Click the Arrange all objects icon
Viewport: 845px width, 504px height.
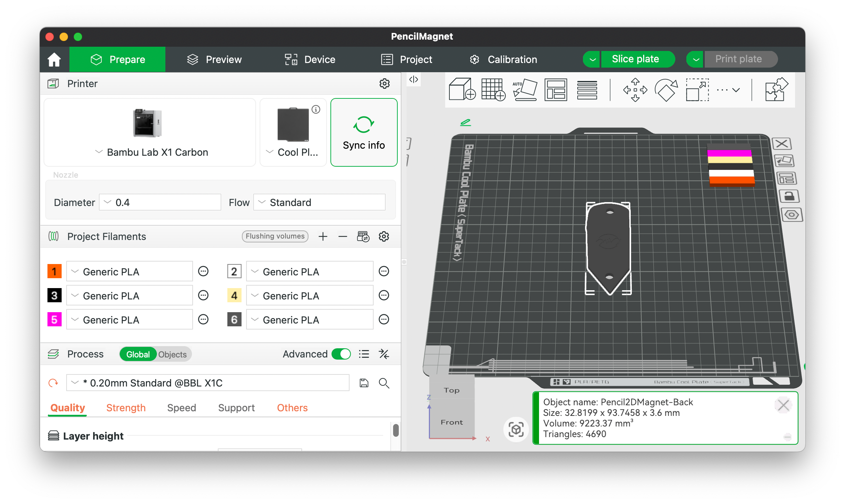[x=556, y=90]
